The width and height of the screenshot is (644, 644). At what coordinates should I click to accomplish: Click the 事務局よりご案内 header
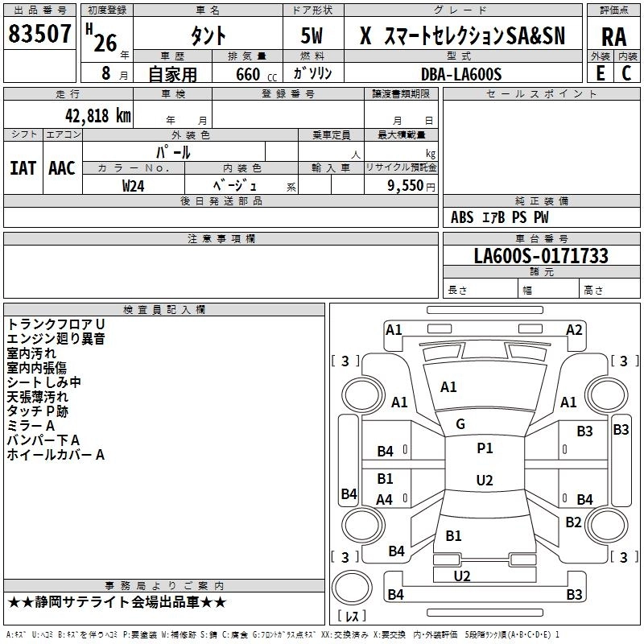(x=164, y=586)
